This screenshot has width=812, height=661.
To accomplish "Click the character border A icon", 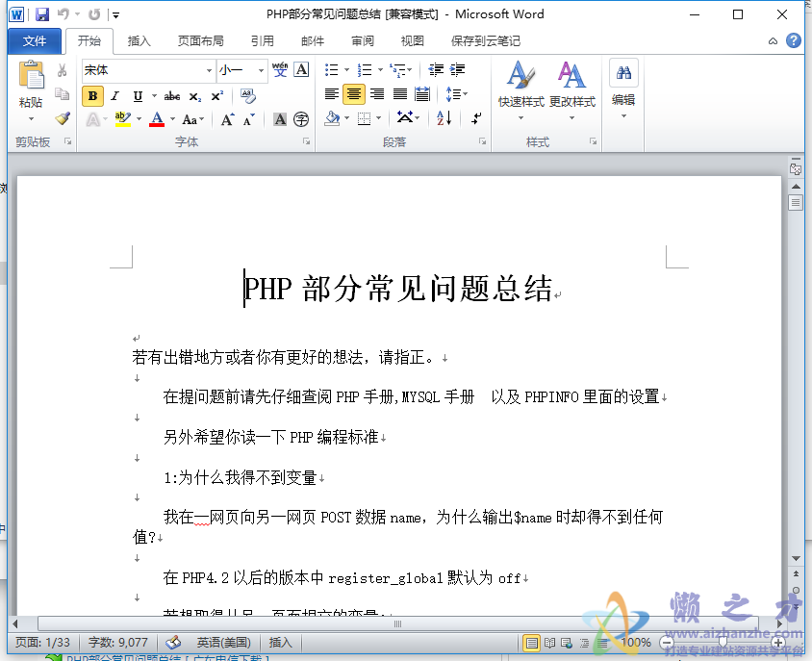I will coord(301,70).
